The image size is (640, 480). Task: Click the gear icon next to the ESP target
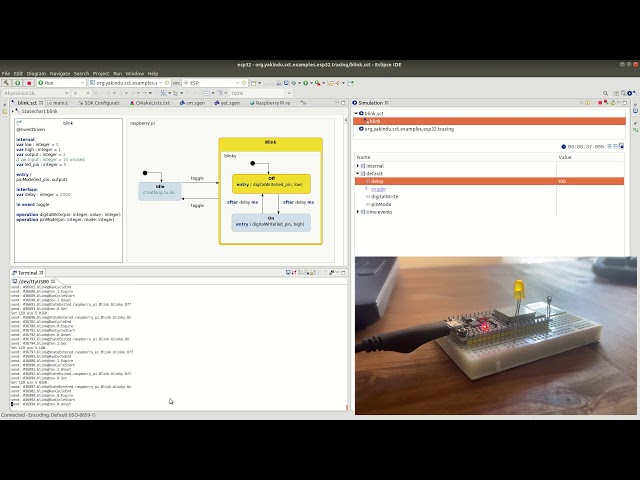(x=244, y=83)
